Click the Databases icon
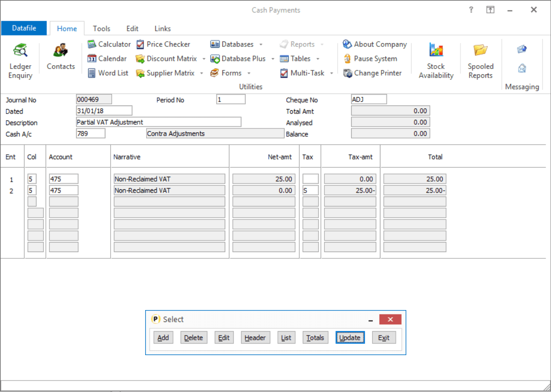551x392 pixels. click(x=215, y=44)
